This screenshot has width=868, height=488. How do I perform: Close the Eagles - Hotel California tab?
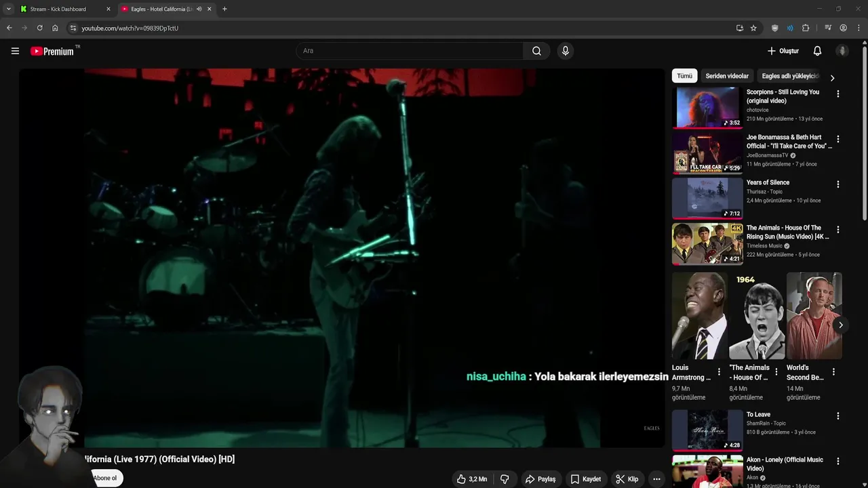(209, 9)
